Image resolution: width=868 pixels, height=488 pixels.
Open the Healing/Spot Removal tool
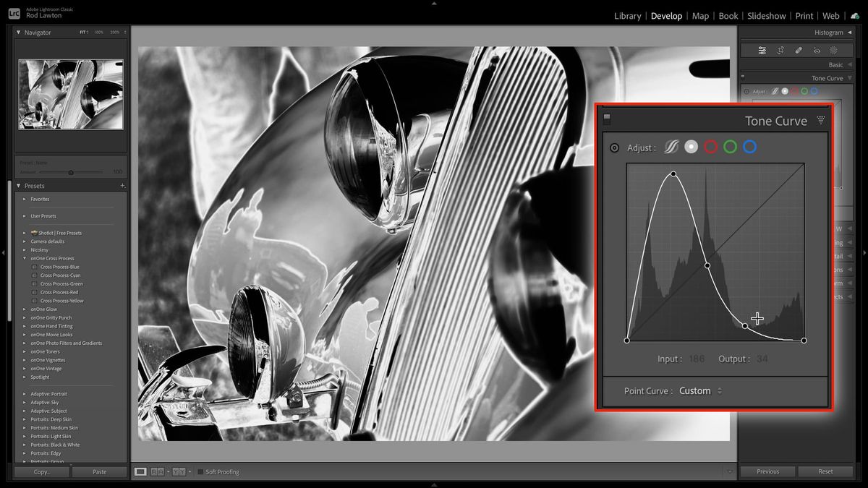799,50
